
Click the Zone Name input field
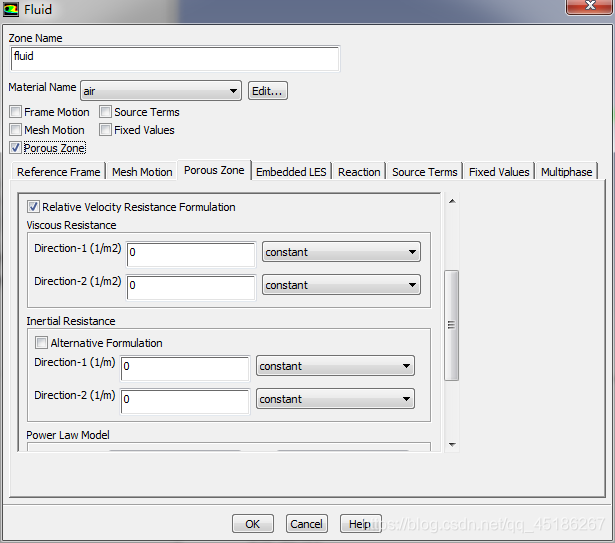point(175,58)
